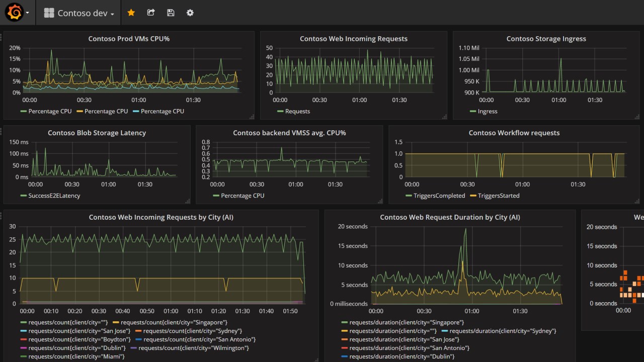644x362 pixels.
Task: Open dashboard settings gear icon
Action: coord(190,13)
